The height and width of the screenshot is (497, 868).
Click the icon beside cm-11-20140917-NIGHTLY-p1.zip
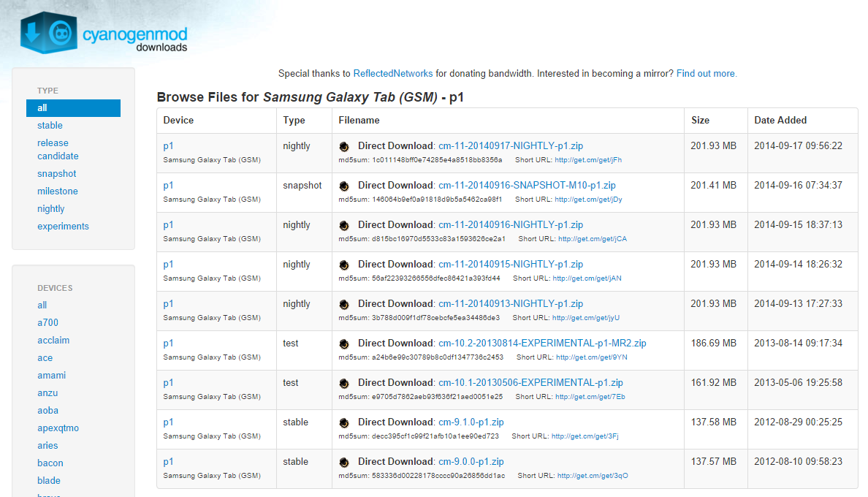click(x=344, y=147)
